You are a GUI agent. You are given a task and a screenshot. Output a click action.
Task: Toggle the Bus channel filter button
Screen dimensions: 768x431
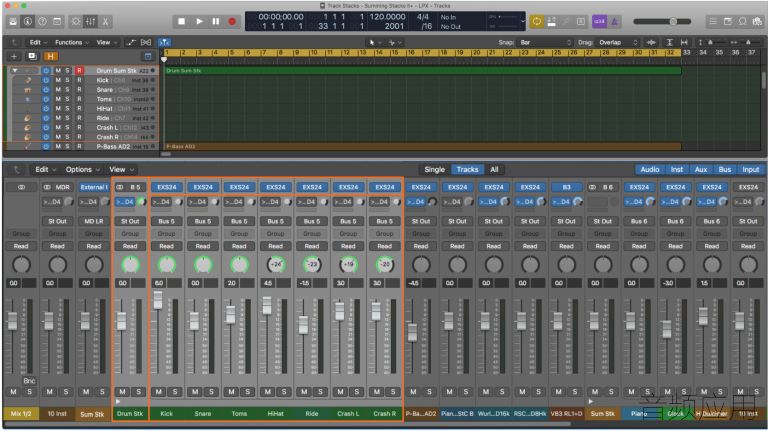(x=725, y=169)
